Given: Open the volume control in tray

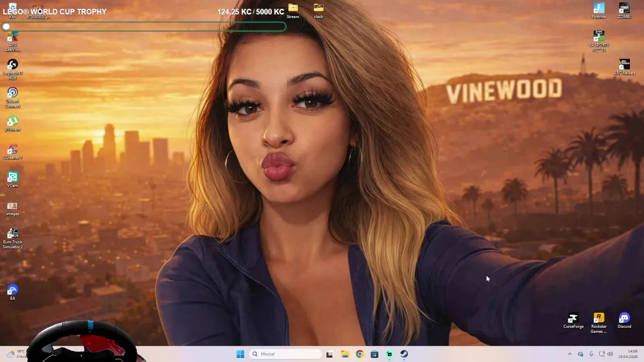Looking at the screenshot, I should pyautogui.click(x=610, y=354).
